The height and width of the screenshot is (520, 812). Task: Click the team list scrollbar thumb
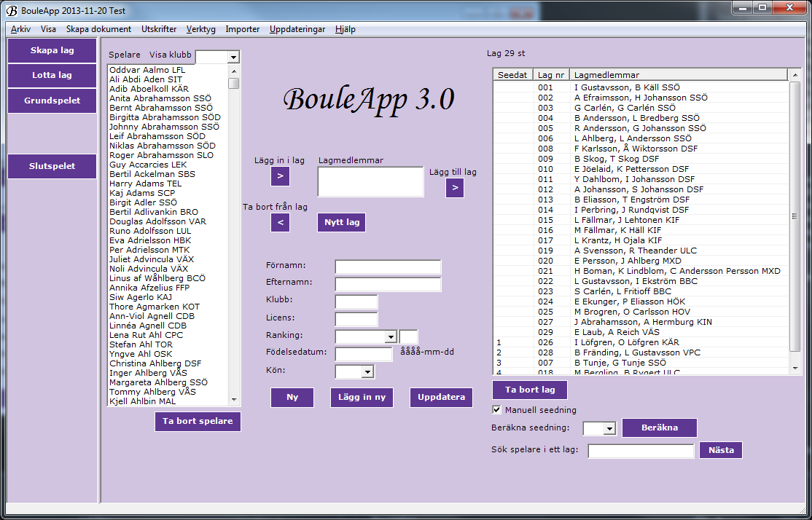click(795, 216)
